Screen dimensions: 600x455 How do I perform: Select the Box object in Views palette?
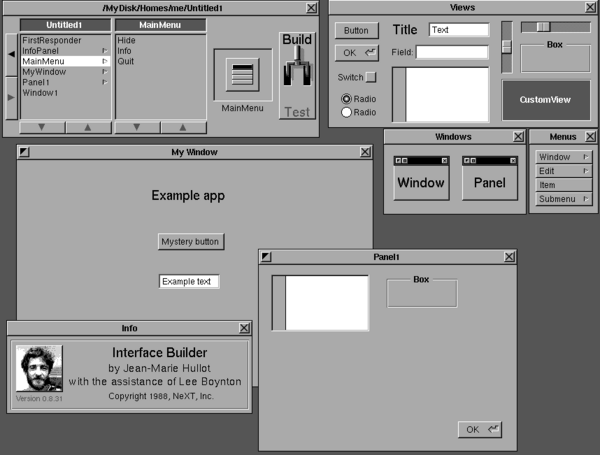click(555, 57)
